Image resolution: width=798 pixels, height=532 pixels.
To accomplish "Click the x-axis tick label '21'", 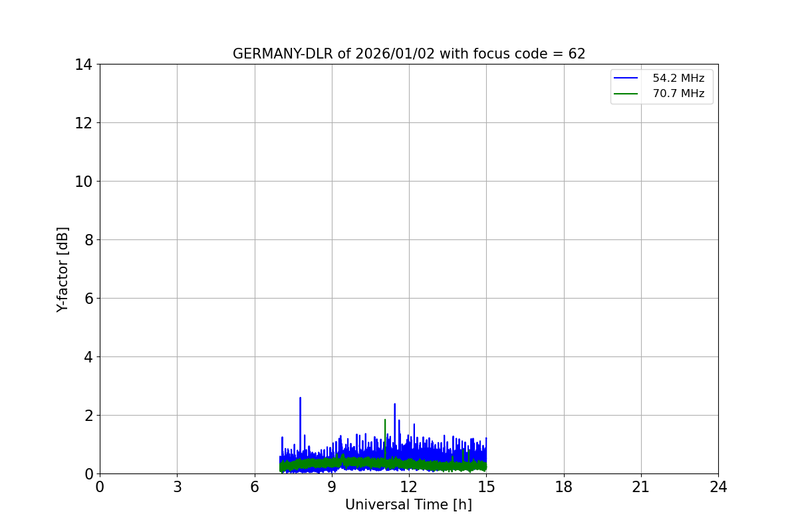I will pyautogui.click(x=641, y=487).
